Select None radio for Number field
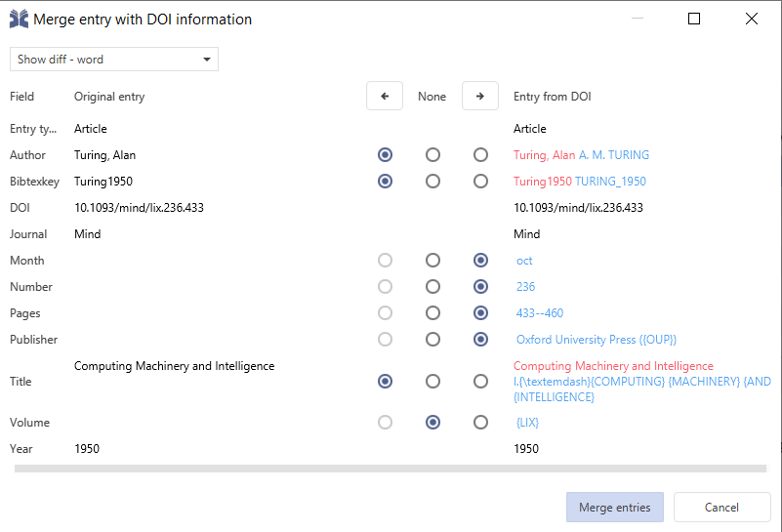 point(432,287)
